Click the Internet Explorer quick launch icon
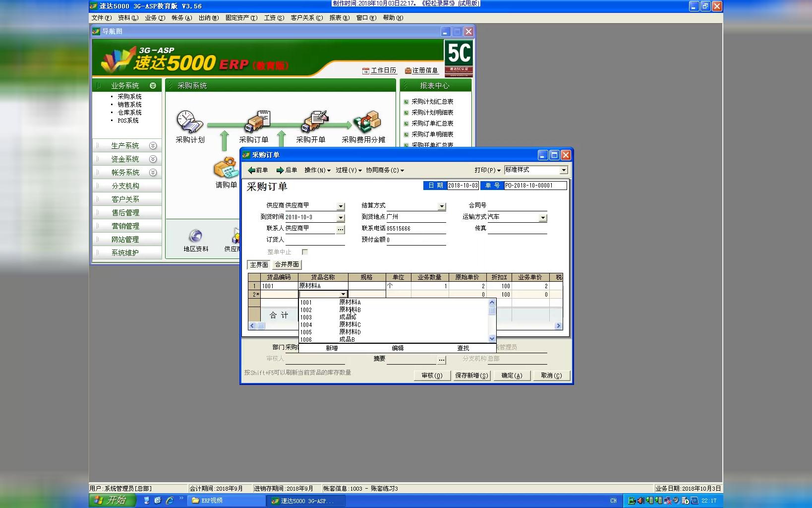The image size is (812, 508). click(x=170, y=501)
